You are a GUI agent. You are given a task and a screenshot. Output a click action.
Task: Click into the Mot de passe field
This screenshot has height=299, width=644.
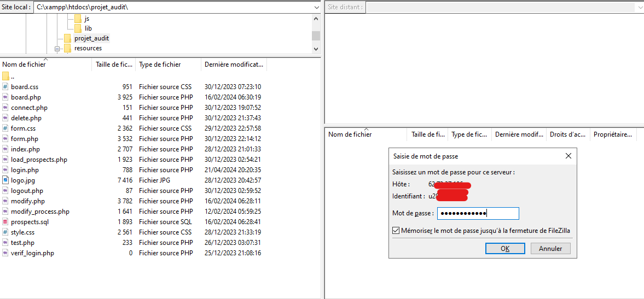478,214
